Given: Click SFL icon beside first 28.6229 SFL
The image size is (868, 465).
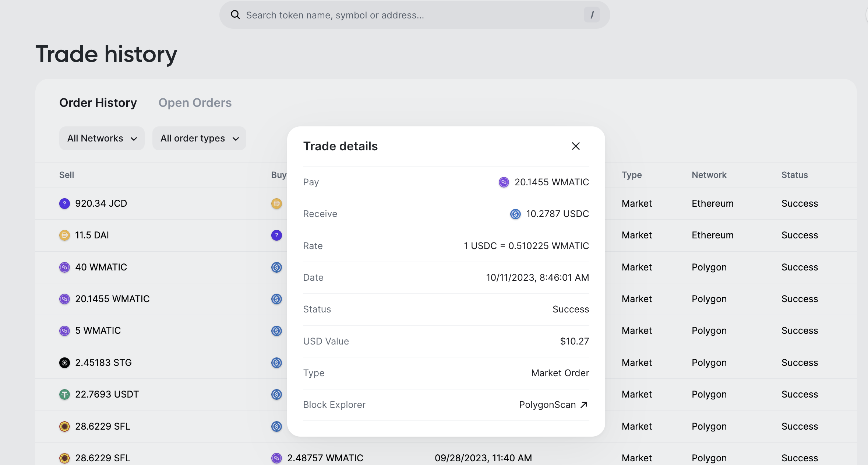Looking at the screenshot, I should tap(64, 426).
